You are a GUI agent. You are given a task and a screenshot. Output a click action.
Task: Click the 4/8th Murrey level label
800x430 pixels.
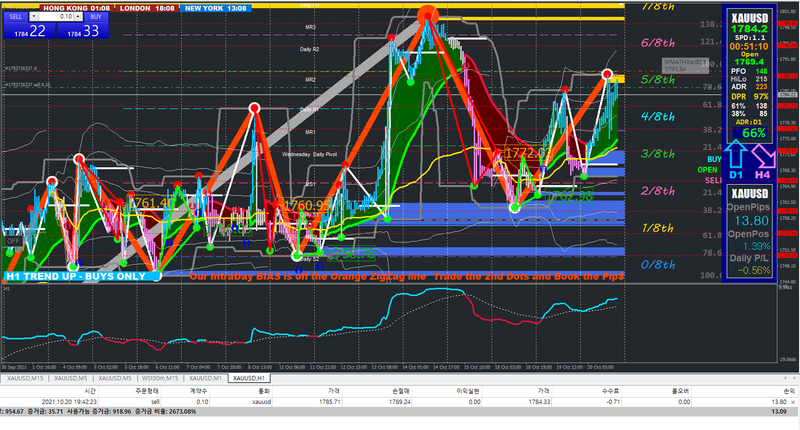coord(658,116)
